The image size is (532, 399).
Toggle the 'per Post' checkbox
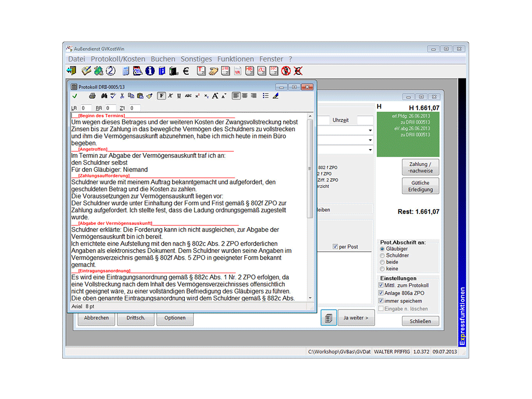pos(336,247)
